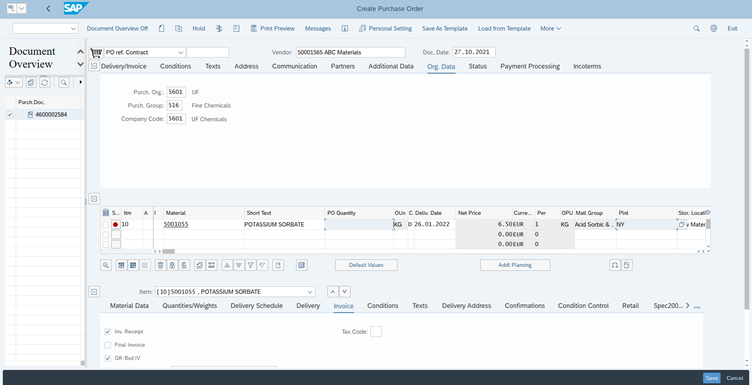The image size is (752, 385).
Task: Click the Copy item icon in the item toolbar
Action: coord(200,265)
